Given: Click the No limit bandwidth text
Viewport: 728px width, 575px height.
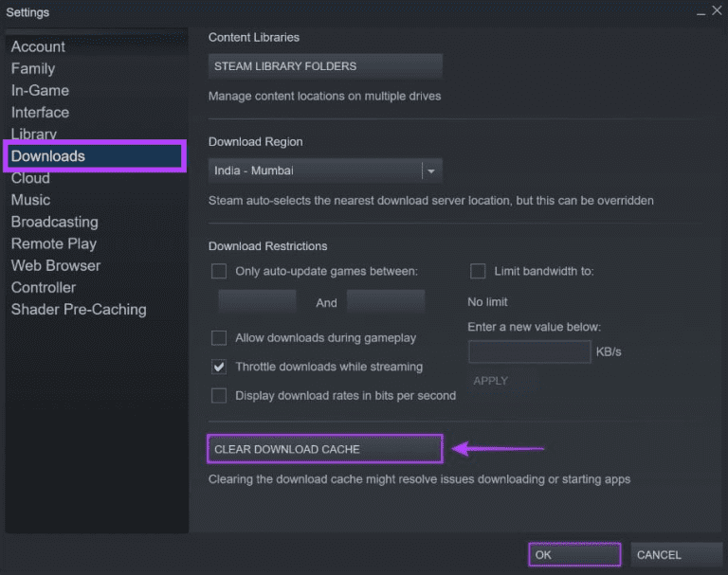Looking at the screenshot, I should tap(487, 301).
